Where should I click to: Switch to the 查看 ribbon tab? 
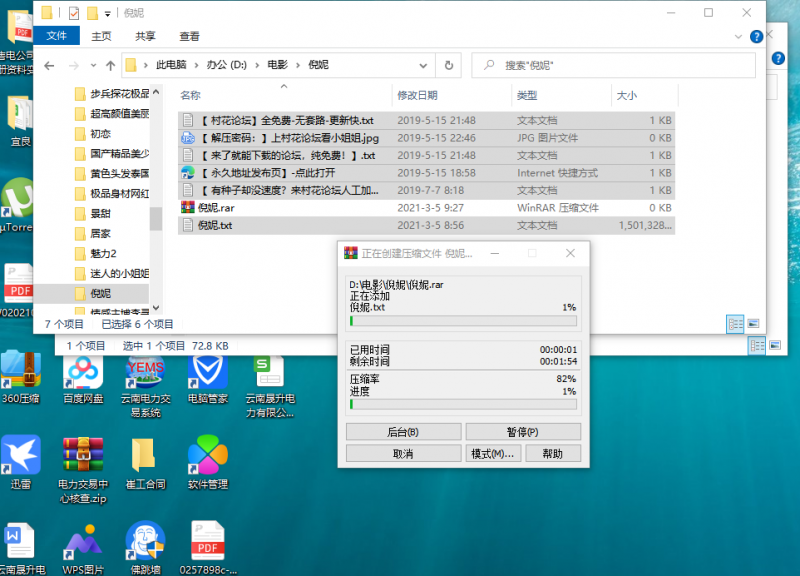(x=188, y=36)
